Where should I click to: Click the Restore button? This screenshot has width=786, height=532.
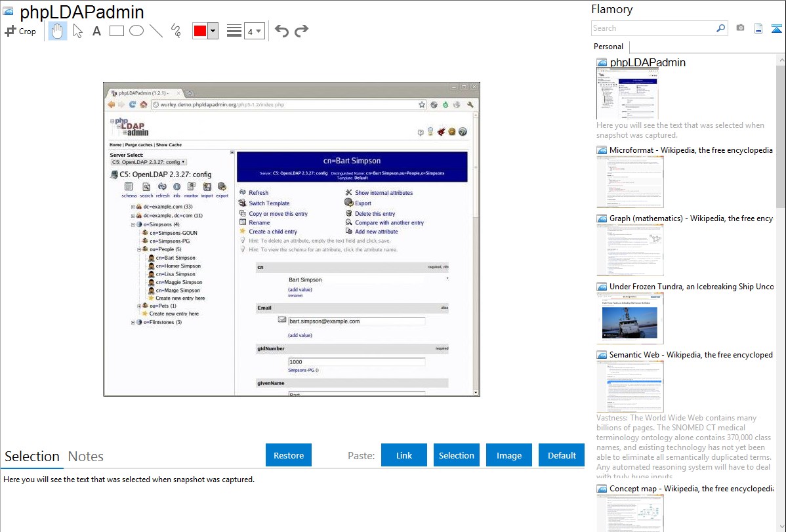coord(289,455)
